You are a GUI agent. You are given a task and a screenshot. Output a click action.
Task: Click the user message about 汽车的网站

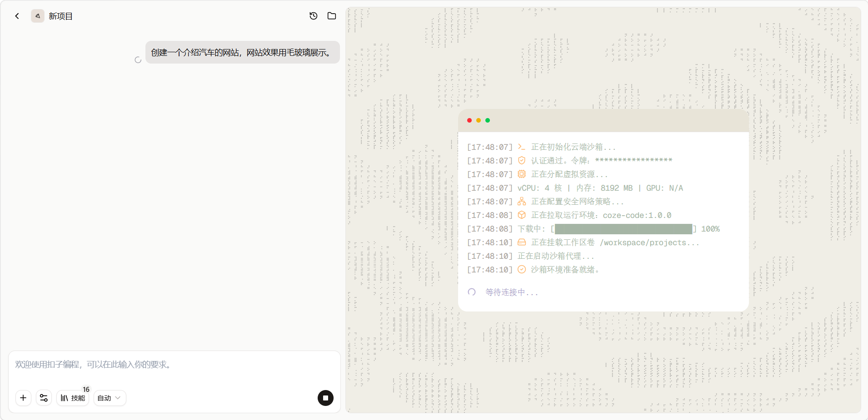(243, 52)
